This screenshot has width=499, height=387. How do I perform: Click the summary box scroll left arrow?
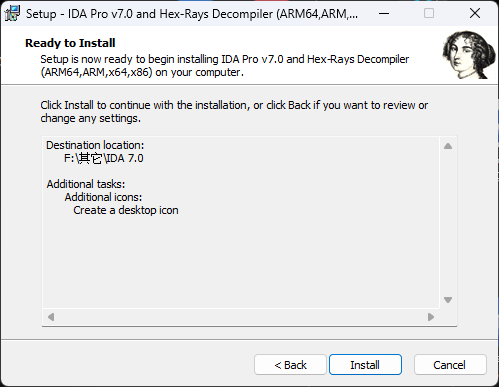51,317
